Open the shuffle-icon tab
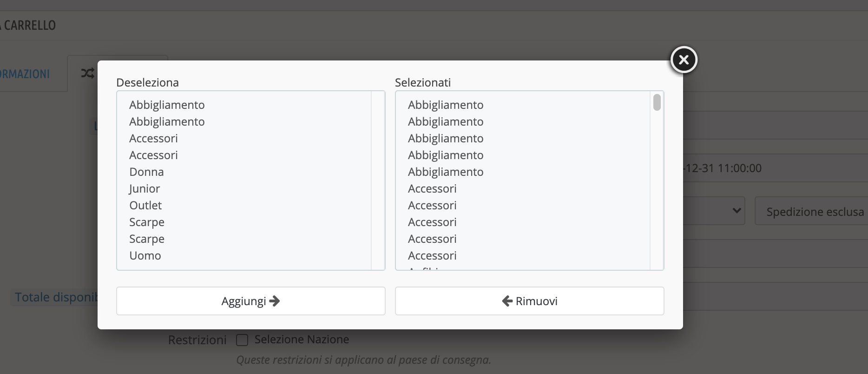868x374 pixels. click(x=88, y=73)
